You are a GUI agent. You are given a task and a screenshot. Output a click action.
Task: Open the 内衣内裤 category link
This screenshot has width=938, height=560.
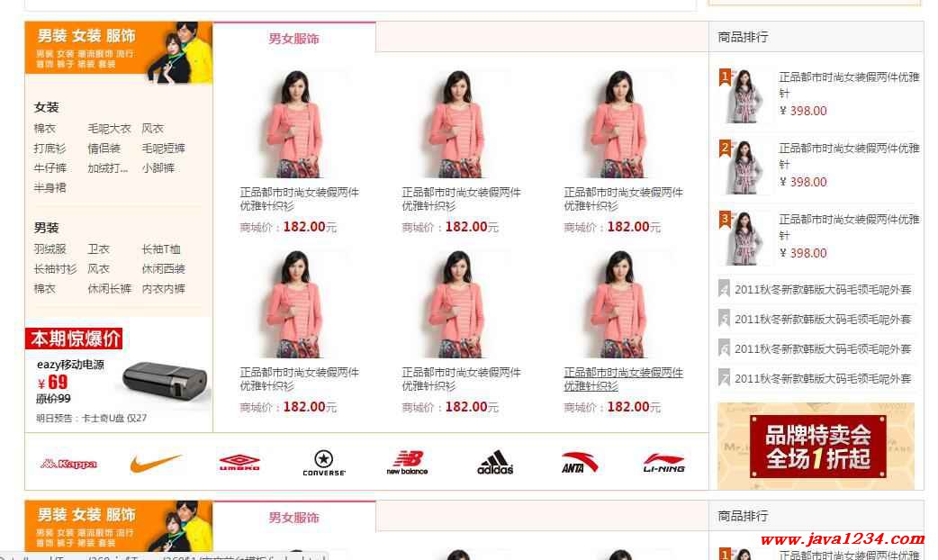pos(163,288)
